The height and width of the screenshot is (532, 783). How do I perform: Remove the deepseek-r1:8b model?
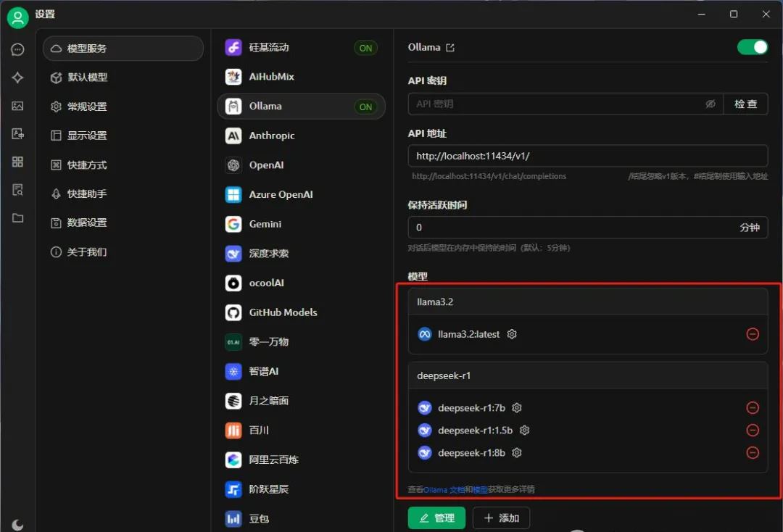[753, 453]
